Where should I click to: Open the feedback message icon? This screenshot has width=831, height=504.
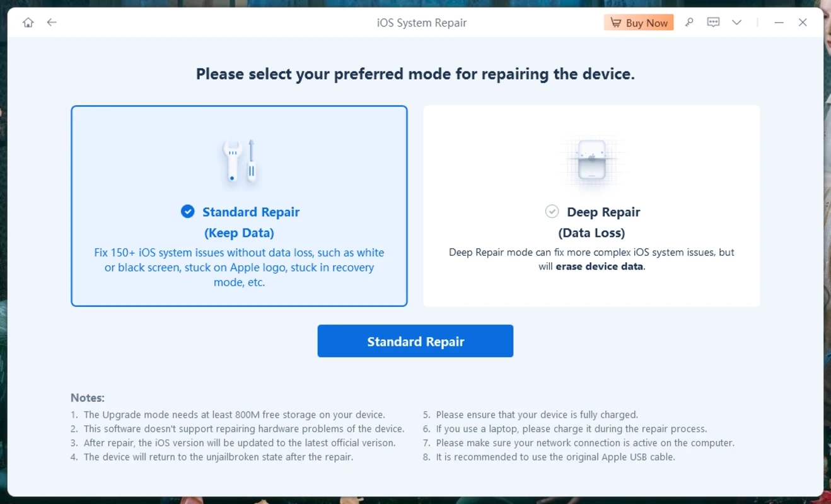(x=713, y=23)
